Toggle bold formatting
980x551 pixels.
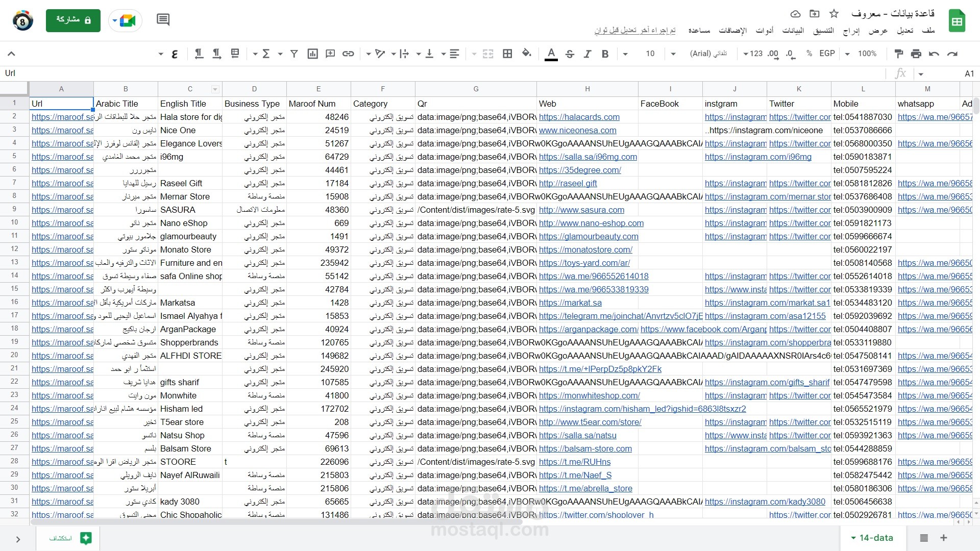coord(605,54)
